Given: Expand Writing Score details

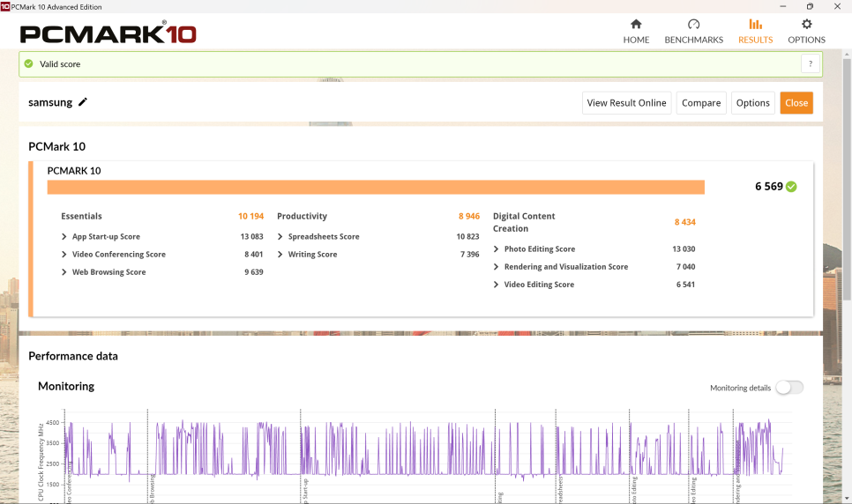Looking at the screenshot, I should [x=280, y=254].
